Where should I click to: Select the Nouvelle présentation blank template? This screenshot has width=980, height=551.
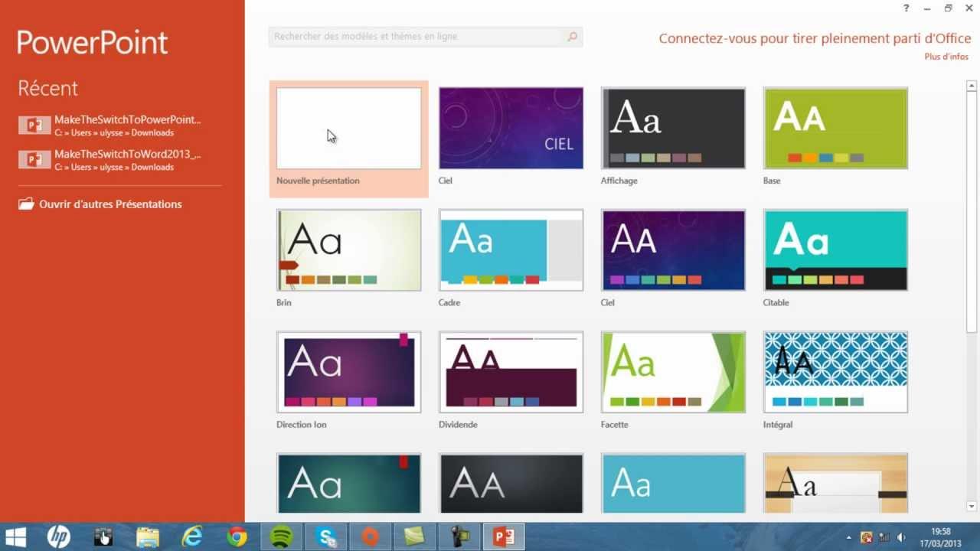[348, 129]
